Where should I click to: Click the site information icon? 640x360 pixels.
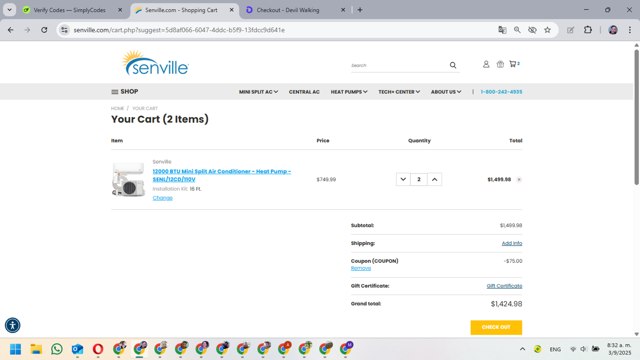point(64,30)
